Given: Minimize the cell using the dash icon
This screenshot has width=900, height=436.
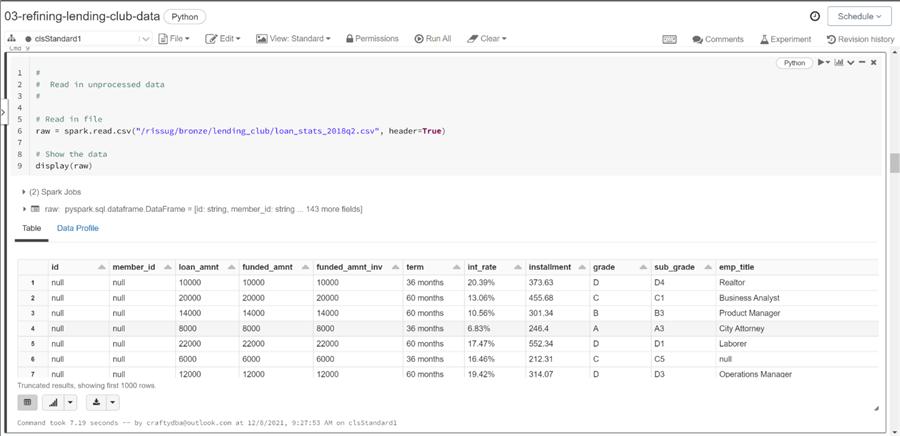Looking at the screenshot, I should pyautogui.click(x=862, y=62).
